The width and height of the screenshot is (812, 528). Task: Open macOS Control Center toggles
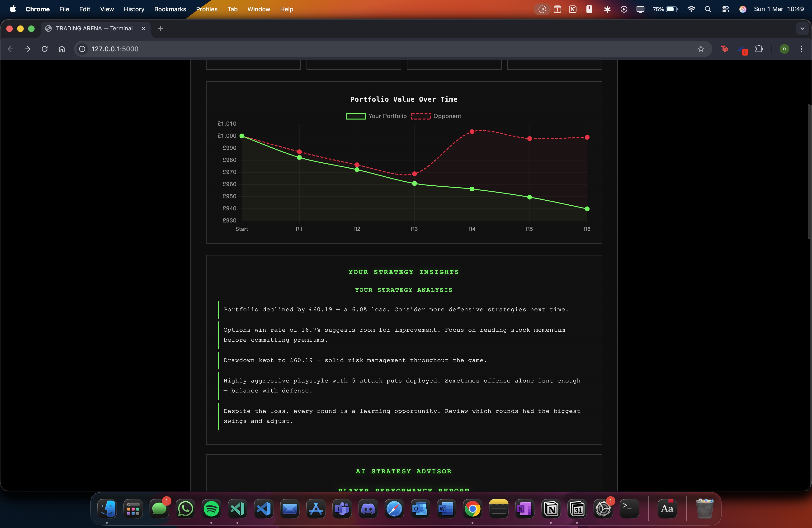(x=725, y=9)
